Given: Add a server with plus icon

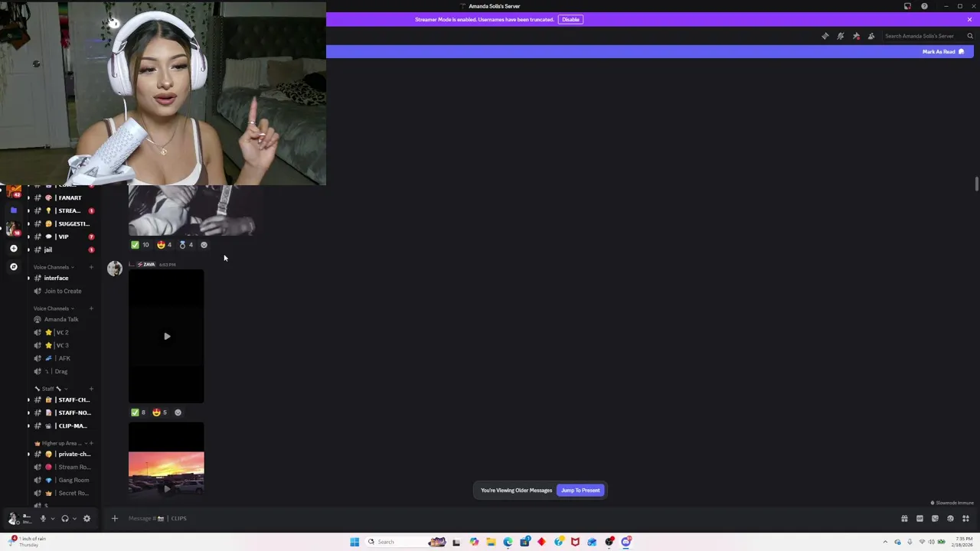Looking at the screenshot, I should 13,249.
